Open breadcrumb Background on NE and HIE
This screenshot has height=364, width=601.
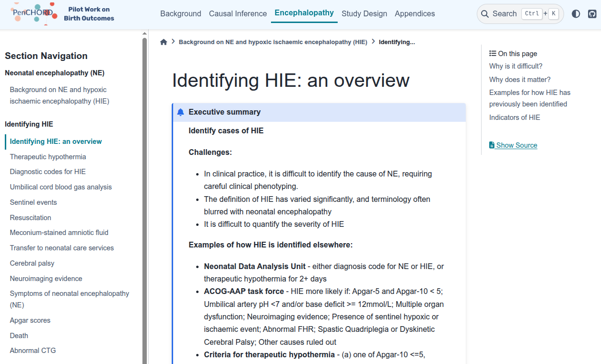(273, 42)
